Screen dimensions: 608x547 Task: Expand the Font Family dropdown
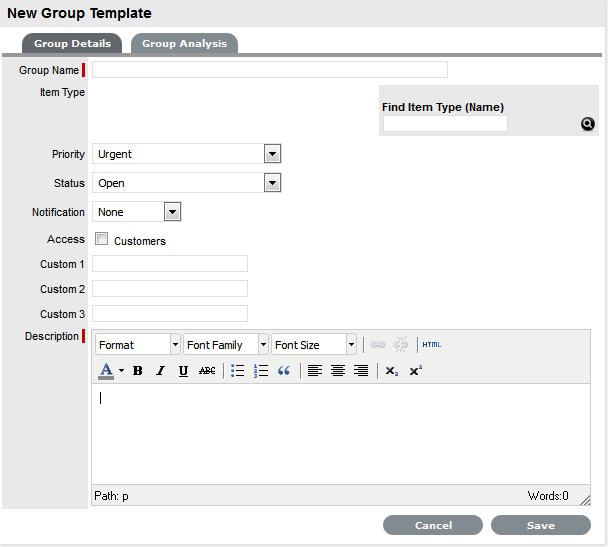click(x=263, y=345)
